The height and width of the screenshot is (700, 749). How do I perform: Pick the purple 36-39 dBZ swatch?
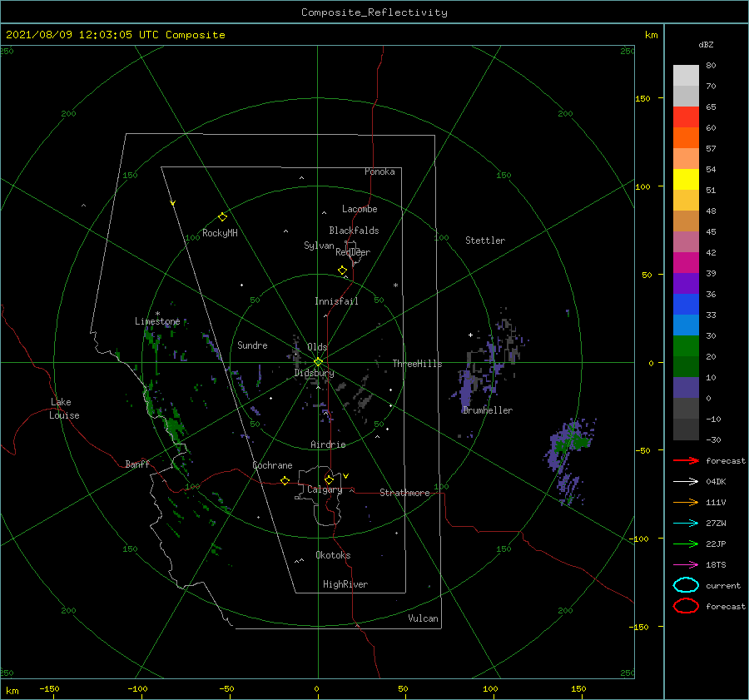[x=686, y=284]
